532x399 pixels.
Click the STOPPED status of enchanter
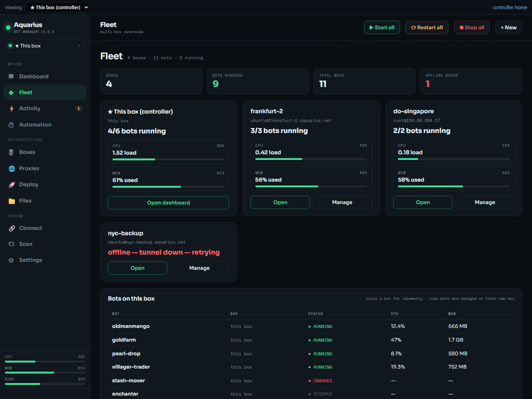click(320, 394)
